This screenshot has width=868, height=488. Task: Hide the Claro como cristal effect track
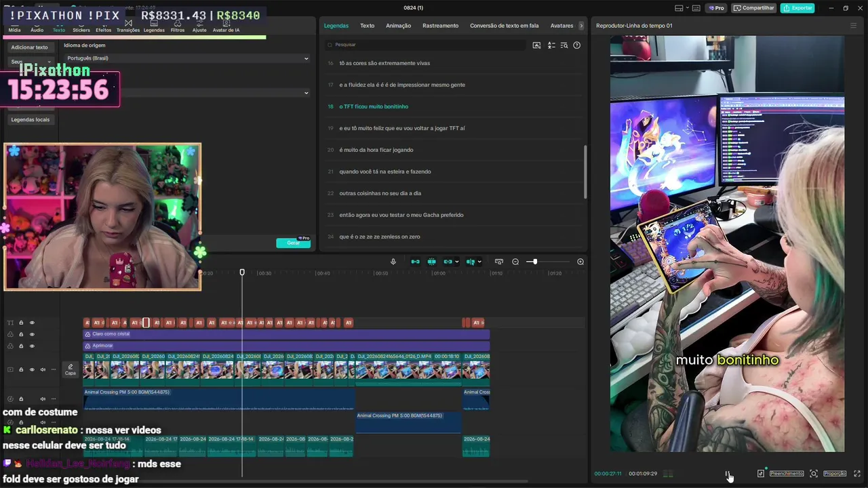32,334
